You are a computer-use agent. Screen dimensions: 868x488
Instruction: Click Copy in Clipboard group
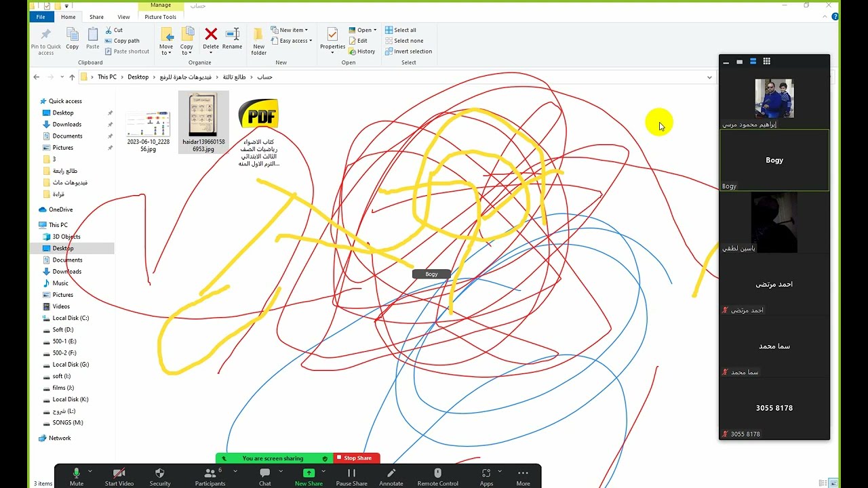(73, 39)
